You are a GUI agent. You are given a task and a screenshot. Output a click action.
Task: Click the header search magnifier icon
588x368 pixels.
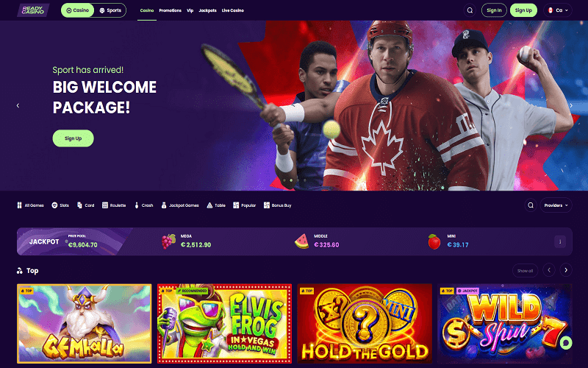[x=470, y=10]
